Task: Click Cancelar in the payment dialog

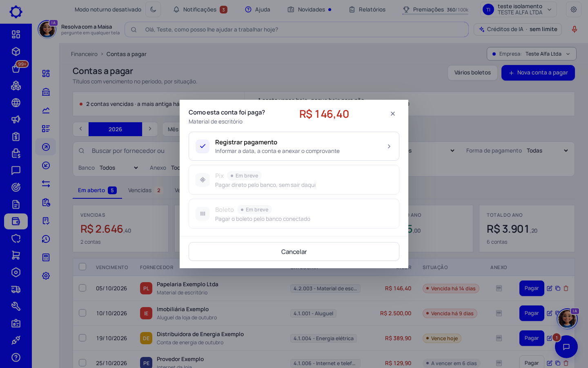Action: coord(294,251)
